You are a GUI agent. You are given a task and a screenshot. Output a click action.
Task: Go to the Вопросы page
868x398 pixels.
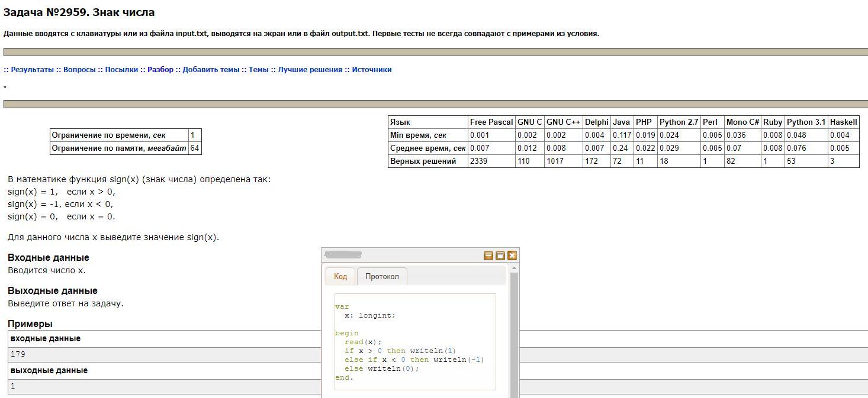tap(79, 70)
